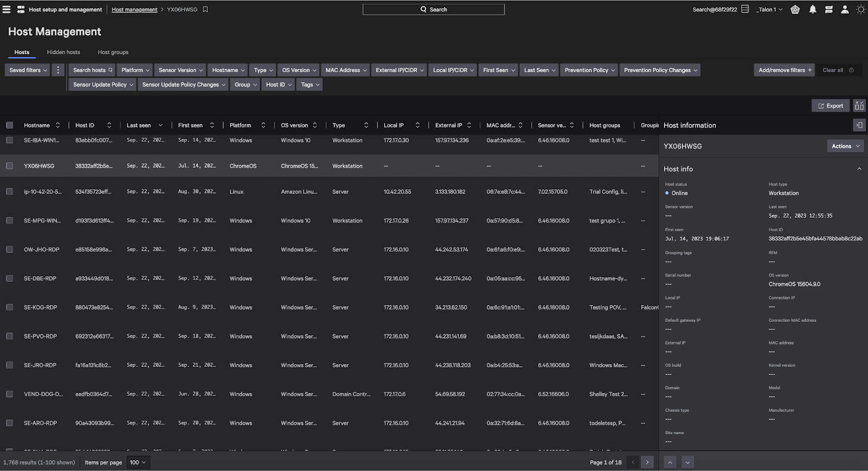Switch to the Hidden hosts tab
868x471 pixels.
tap(63, 52)
